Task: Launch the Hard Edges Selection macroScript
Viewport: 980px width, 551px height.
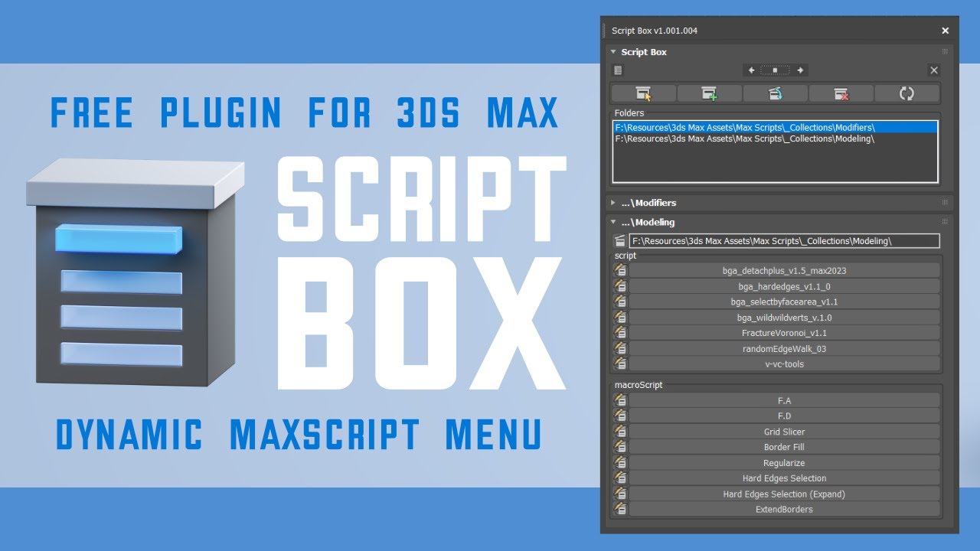Action: click(784, 478)
